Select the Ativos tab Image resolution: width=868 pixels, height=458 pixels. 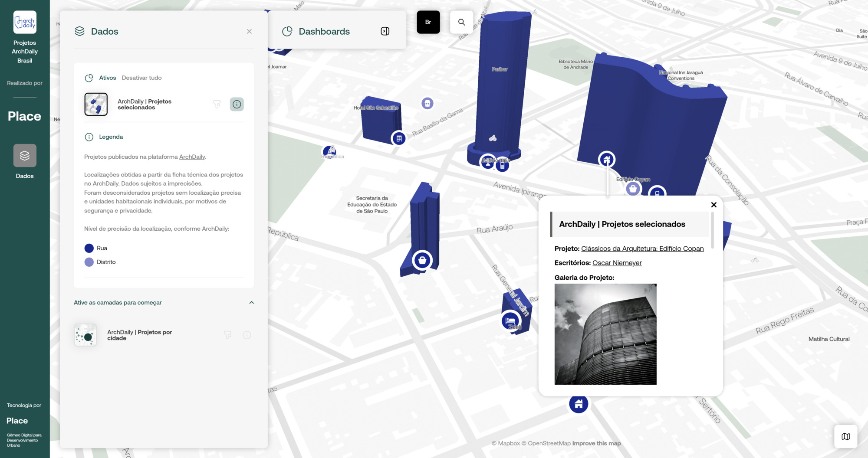107,78
